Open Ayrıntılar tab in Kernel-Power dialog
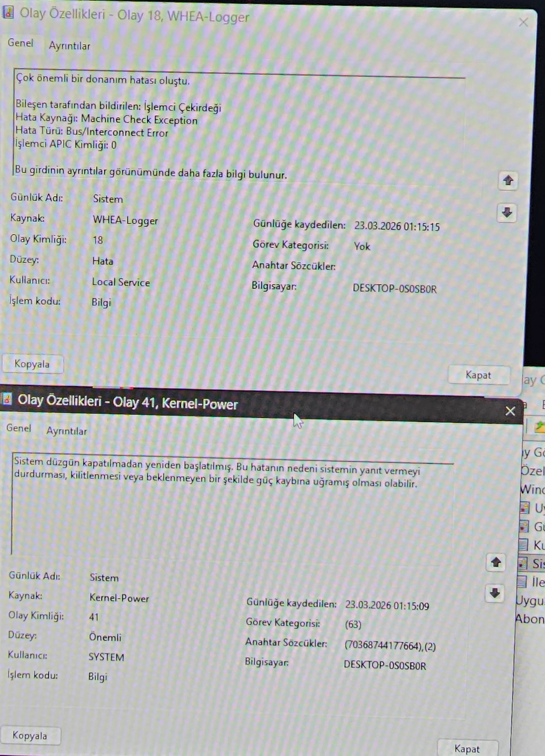This screenshot has width=545, height=756. [66, 431]
